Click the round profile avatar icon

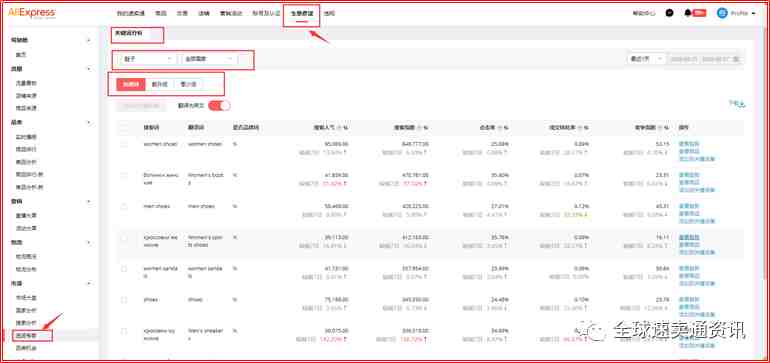(x=722, y=13)
